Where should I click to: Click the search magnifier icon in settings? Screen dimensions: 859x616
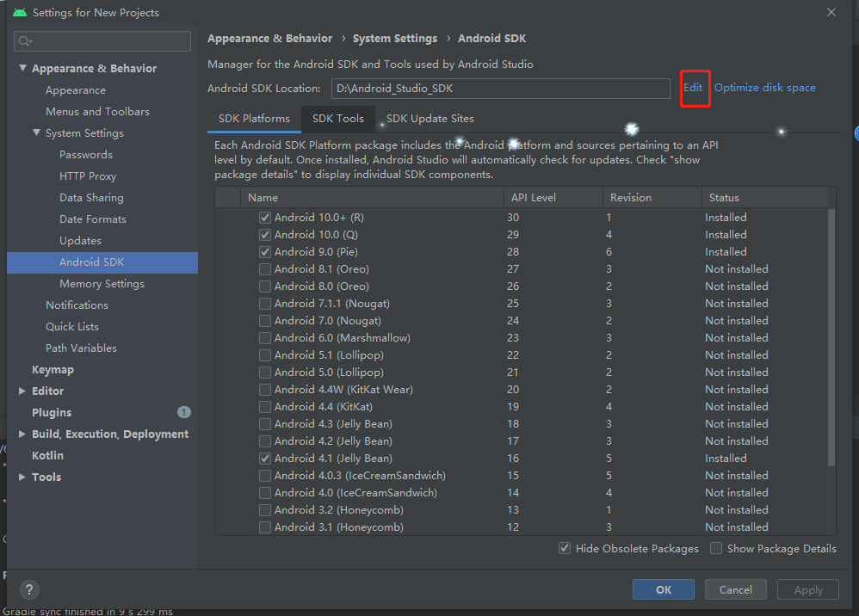point(25,41)
